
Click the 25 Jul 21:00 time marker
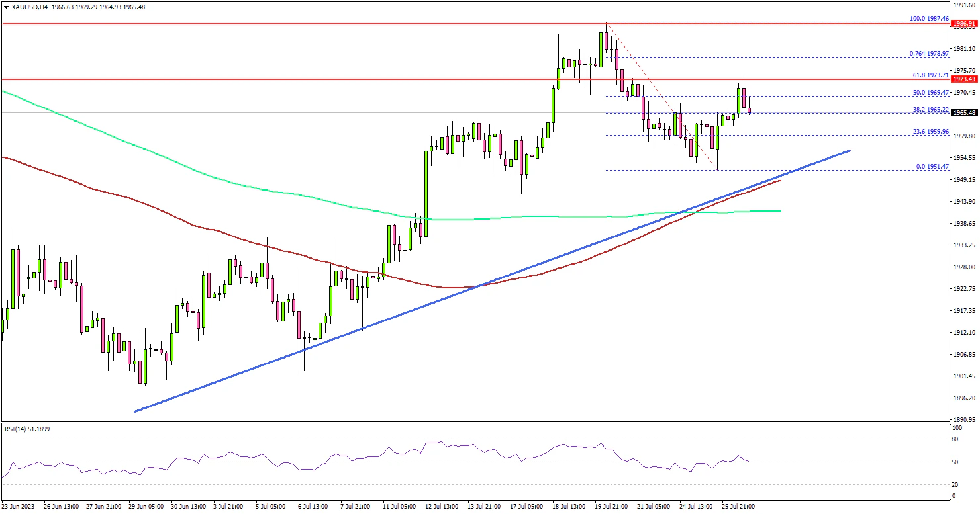tap(738, 506)
